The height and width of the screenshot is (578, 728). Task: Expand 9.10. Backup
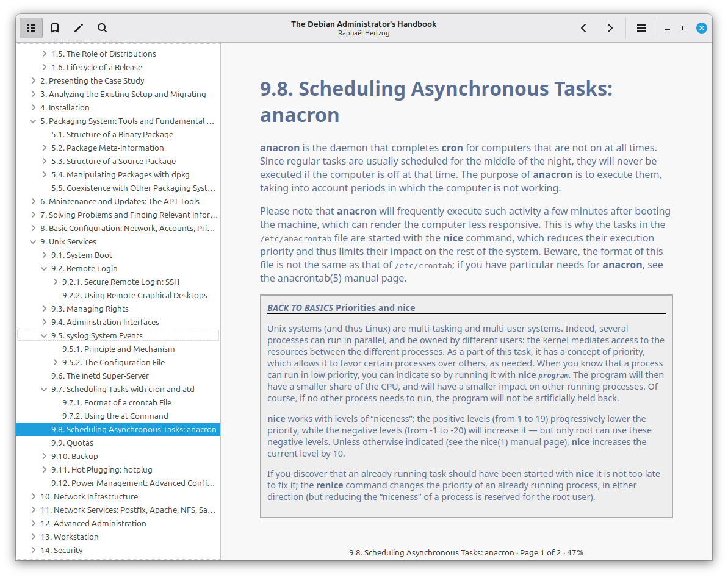[44, 457]
